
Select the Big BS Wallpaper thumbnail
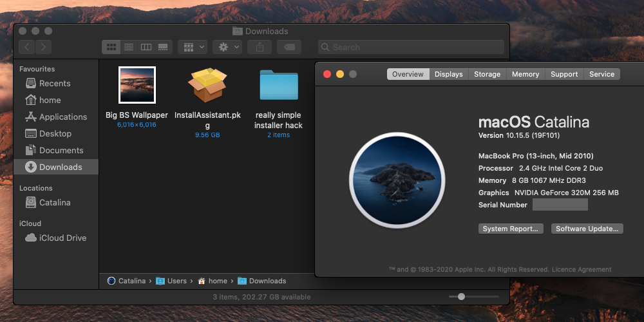click(137, 85)
